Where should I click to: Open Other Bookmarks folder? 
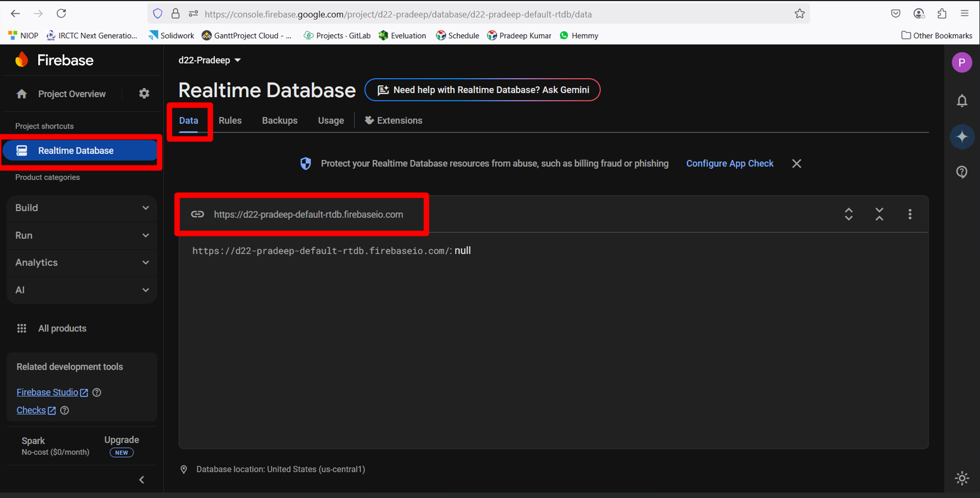point(937,35)
